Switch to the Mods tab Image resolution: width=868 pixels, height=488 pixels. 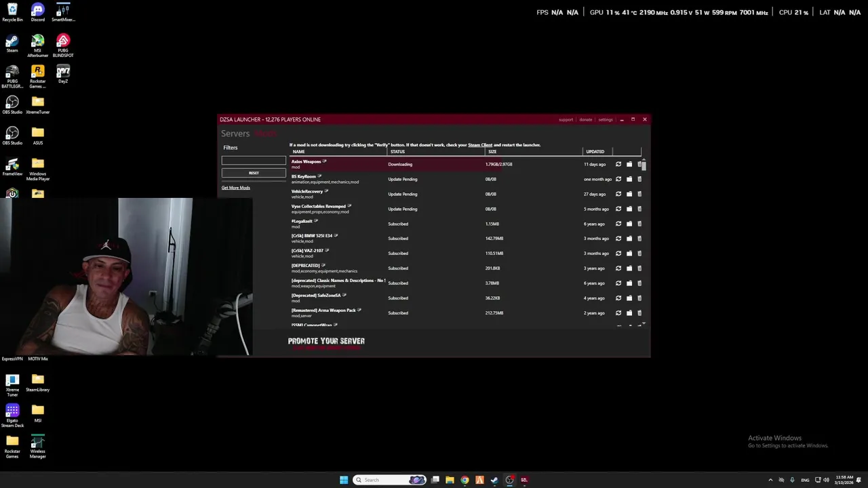point(265,134)
